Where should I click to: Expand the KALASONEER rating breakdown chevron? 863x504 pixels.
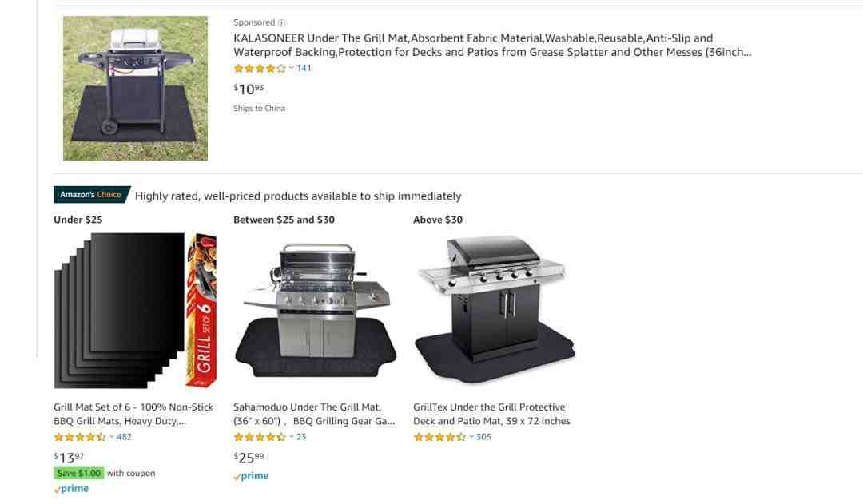(x=292, y=68)
